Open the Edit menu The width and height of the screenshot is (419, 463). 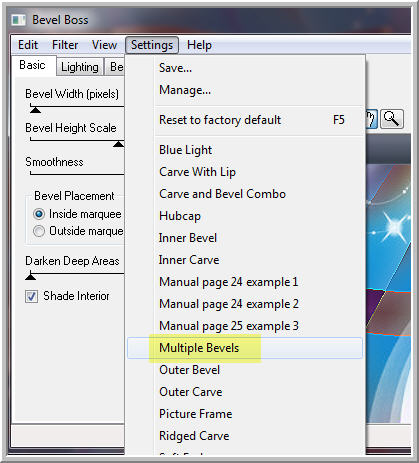click(28, 45)
